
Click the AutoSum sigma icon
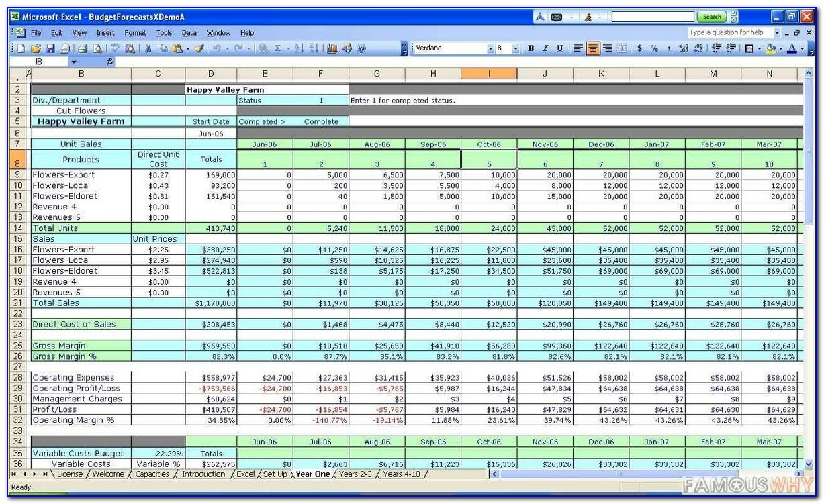pyautogui.click(x=277, y=48)
